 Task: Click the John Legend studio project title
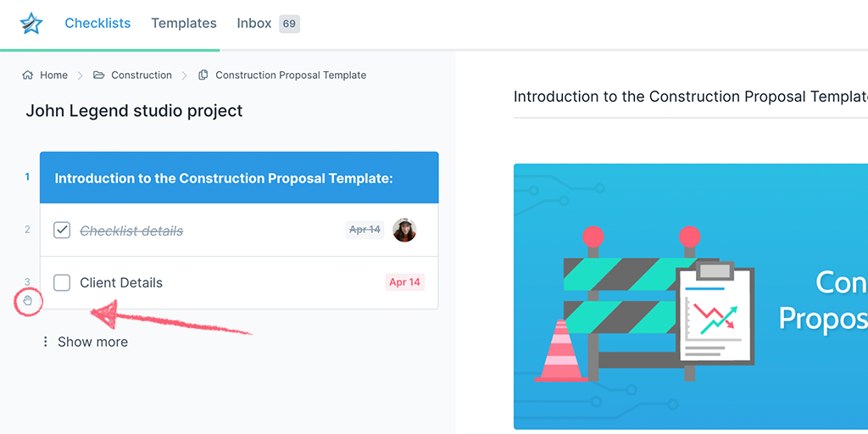click(134, 111)
